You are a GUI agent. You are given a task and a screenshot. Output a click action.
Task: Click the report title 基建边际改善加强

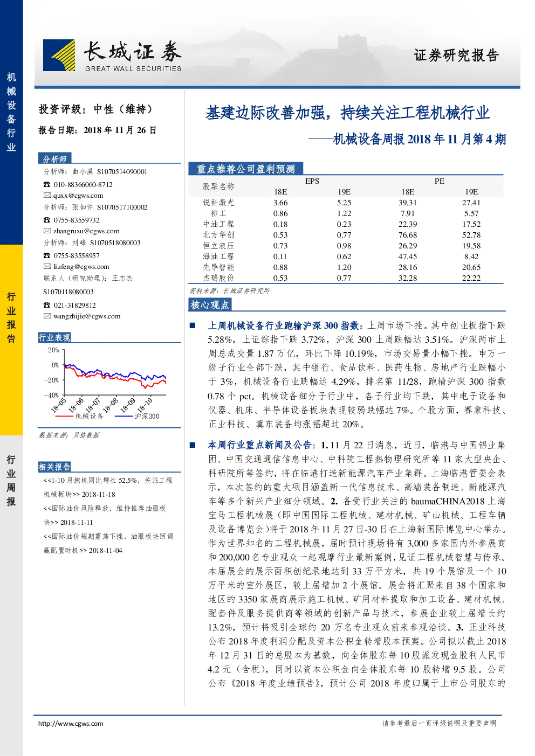coord(347,113)
